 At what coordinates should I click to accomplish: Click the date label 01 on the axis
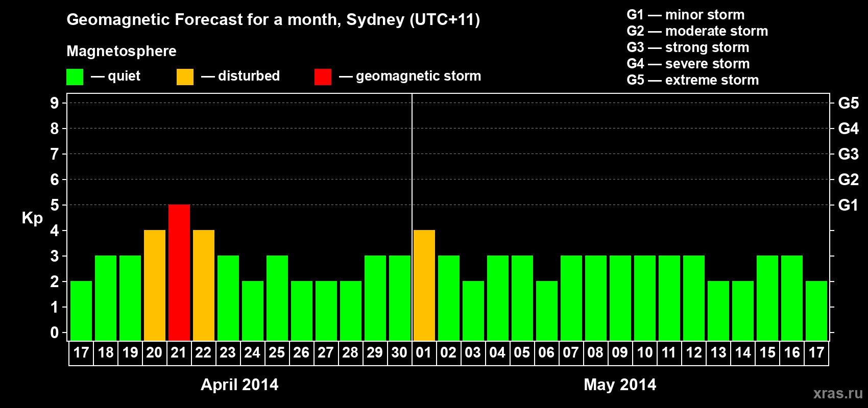click(424, 352)
